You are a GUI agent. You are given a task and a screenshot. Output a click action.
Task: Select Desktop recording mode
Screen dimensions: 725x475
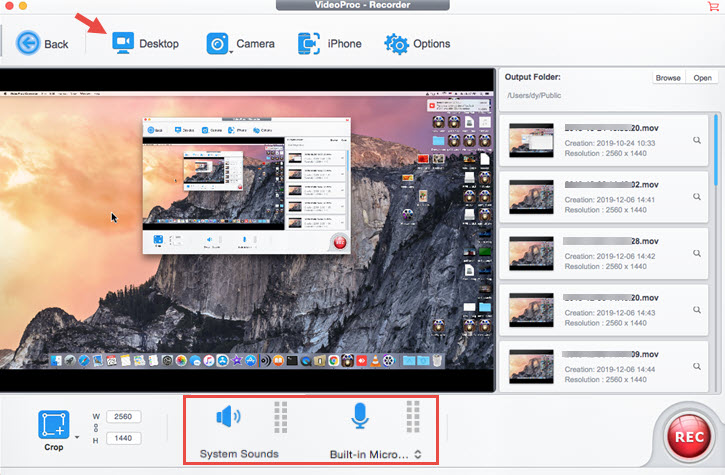click(x=146, y=43)
